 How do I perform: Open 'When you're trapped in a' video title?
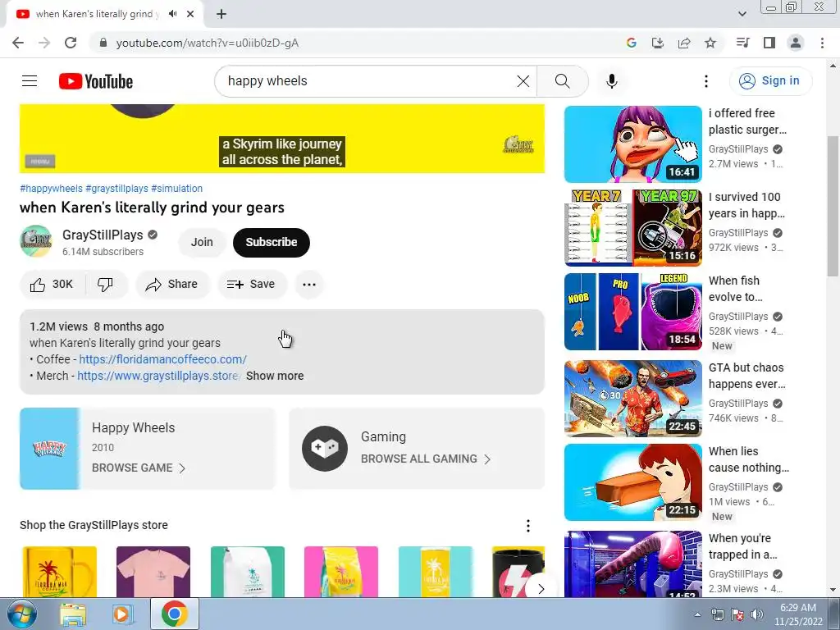pyautogui.click(x=742, y=546)
